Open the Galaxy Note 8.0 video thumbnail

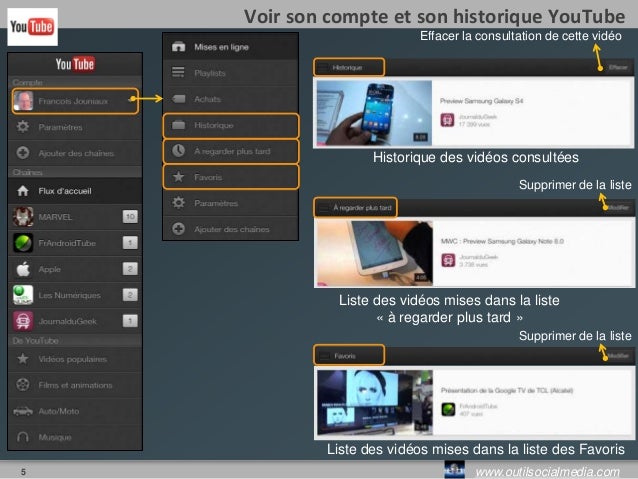(x=375, y=253)
